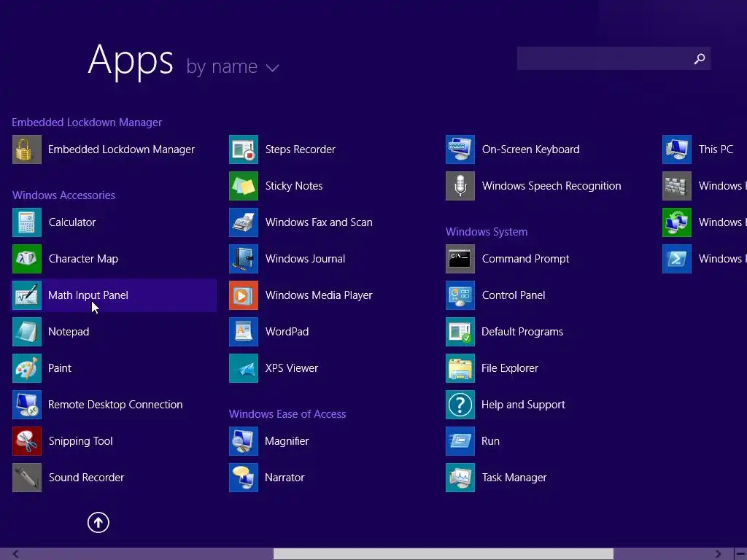Select the Windows Accessories group header
Screen dimensions: 747x560
pos(64,195)
